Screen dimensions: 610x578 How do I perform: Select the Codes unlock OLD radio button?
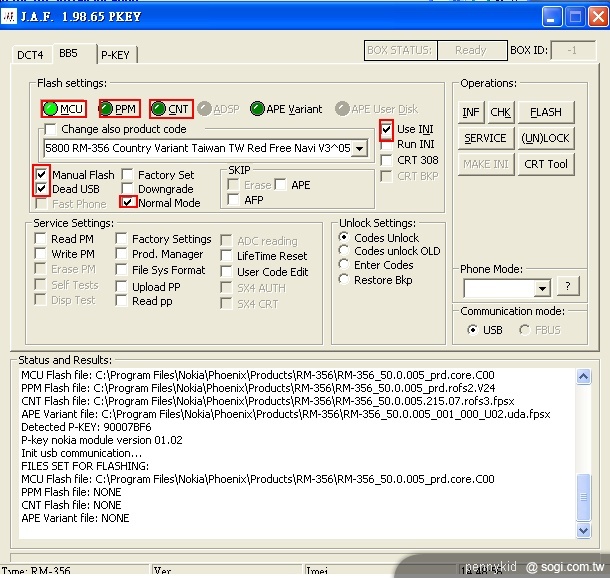click(345, 251)
